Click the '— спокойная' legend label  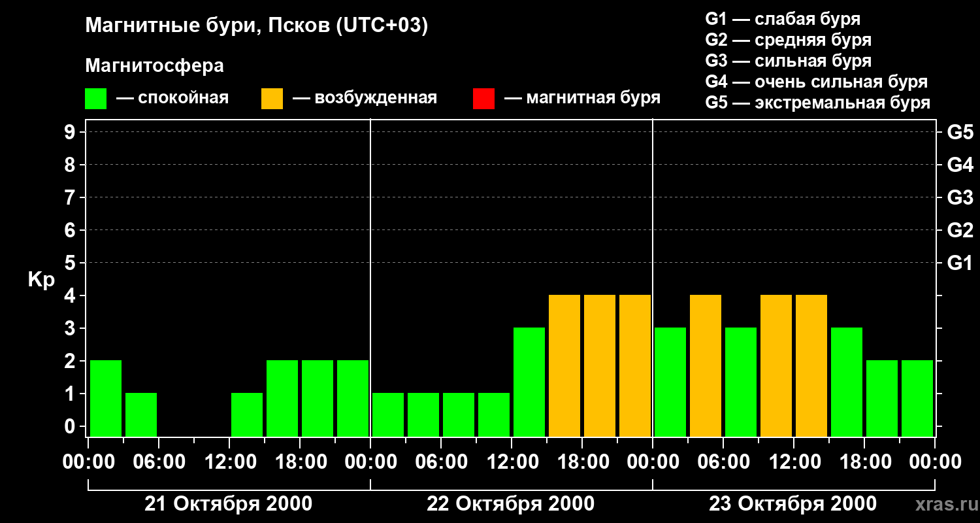[172, 98]
